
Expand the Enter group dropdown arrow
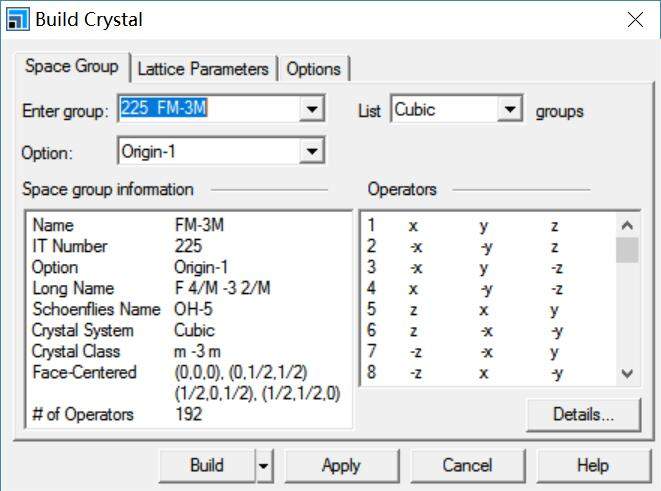click(313, 109)
